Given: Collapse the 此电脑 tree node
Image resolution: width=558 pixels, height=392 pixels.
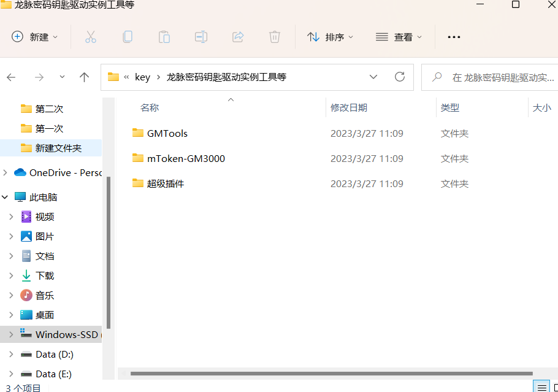Looking at the screenshot, I should [x=5, y=197].
